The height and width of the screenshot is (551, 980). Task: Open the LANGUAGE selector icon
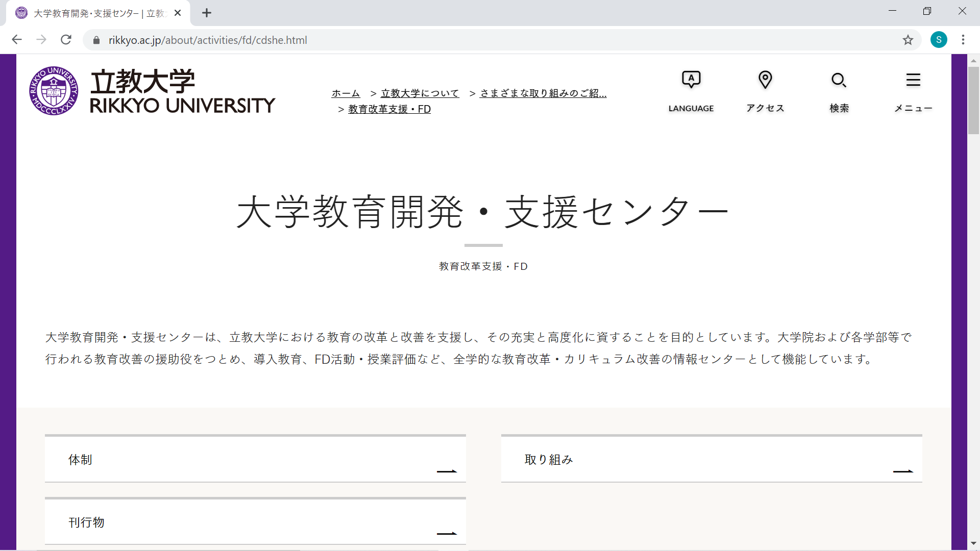pos(691,80)
